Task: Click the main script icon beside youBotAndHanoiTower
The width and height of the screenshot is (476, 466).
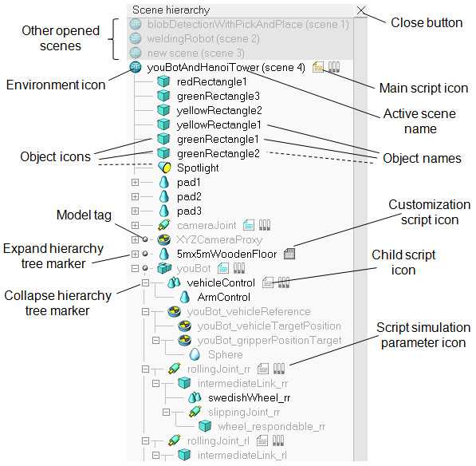Action: tap(318, 67)
